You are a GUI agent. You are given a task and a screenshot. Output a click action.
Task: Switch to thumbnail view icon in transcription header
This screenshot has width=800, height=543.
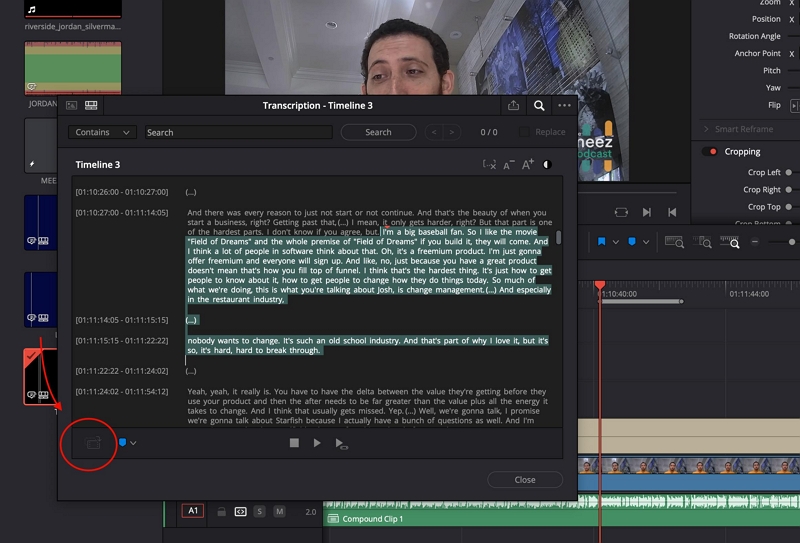tap(71, 106)
